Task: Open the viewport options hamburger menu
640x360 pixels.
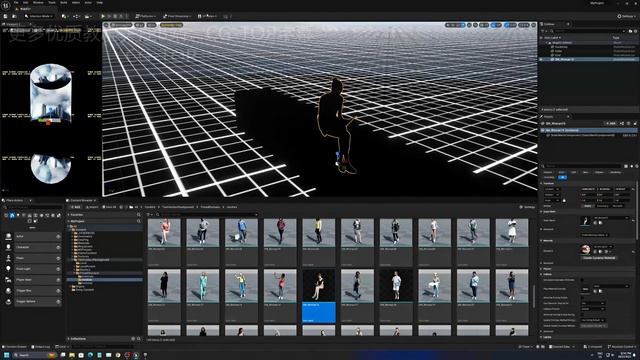Action: [106, 25]
